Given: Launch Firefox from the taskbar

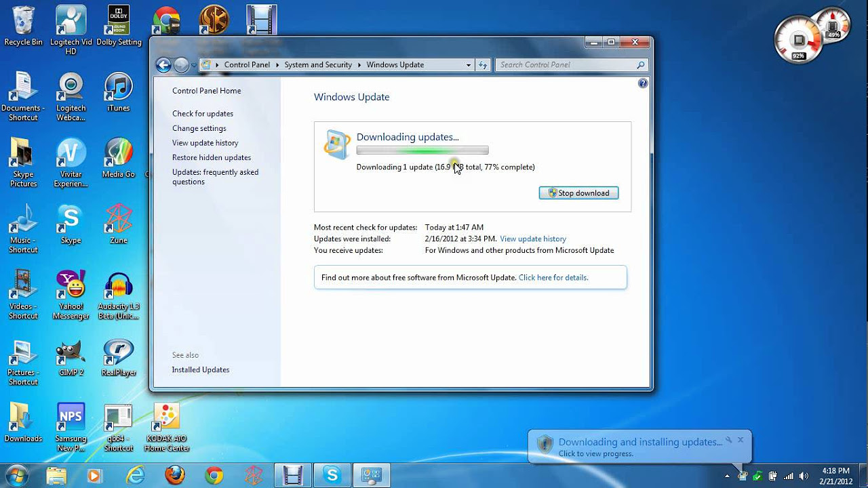Looking at the screenshot, I should point(174,476).
